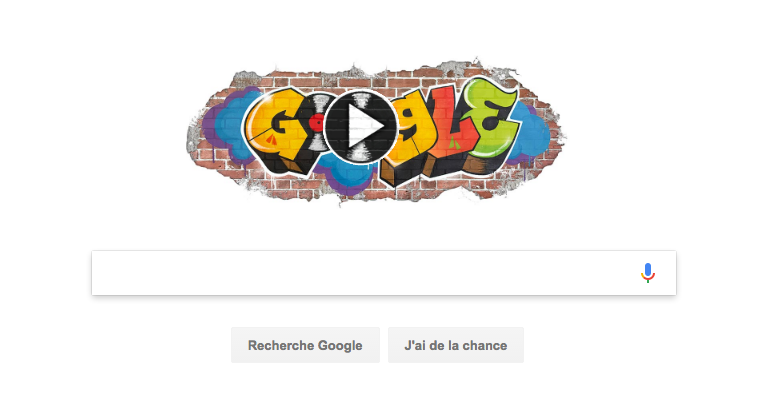Activate voice search with the microphone icon
The height and width of the screenshot is (415, 759).
click(x=648, y=273)
